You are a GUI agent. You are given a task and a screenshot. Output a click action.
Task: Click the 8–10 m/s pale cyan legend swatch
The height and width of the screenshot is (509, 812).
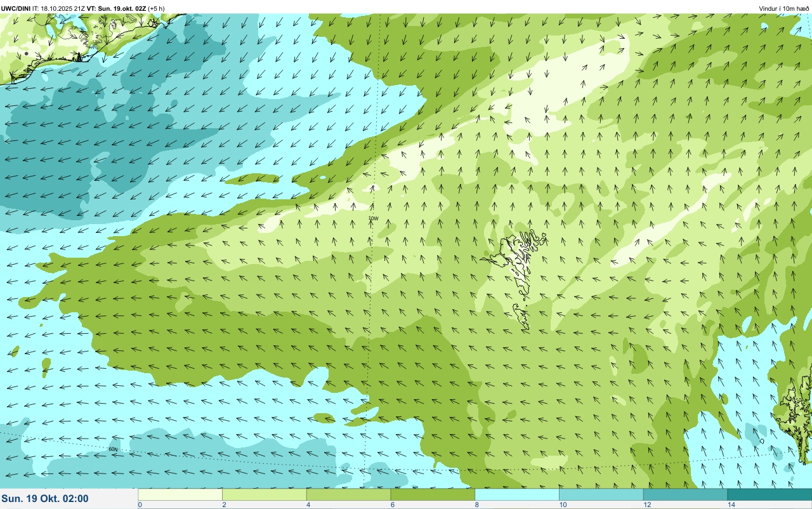point(517,494)
